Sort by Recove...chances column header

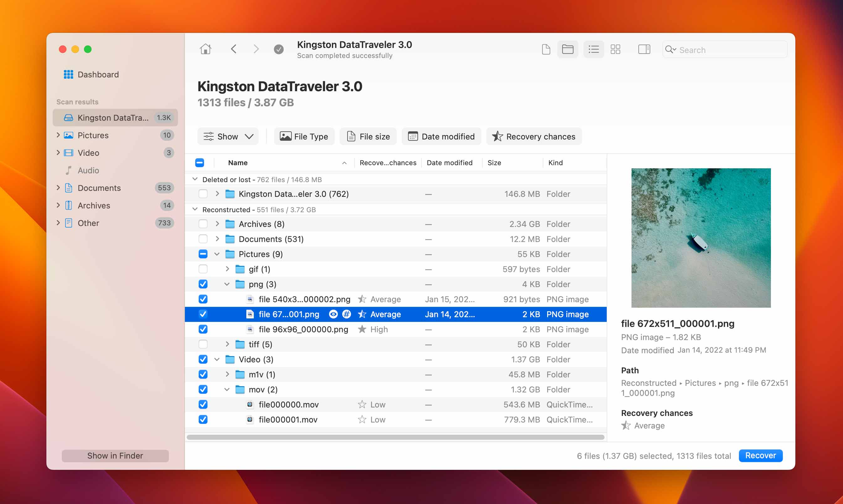pos(388,163)
